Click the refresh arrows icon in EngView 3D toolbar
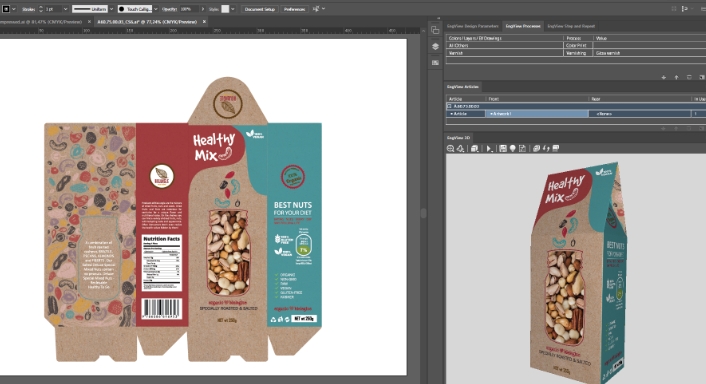706x384 pixels. click(x=546, y=149)
